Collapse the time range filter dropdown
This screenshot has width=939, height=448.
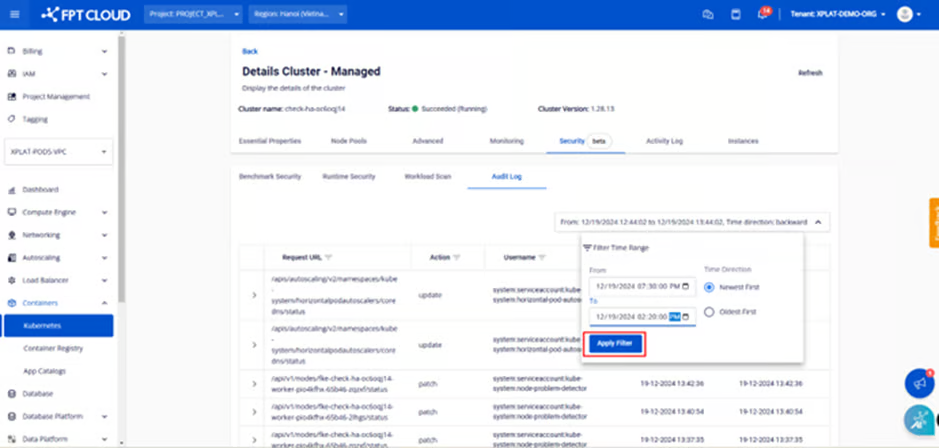817,222
